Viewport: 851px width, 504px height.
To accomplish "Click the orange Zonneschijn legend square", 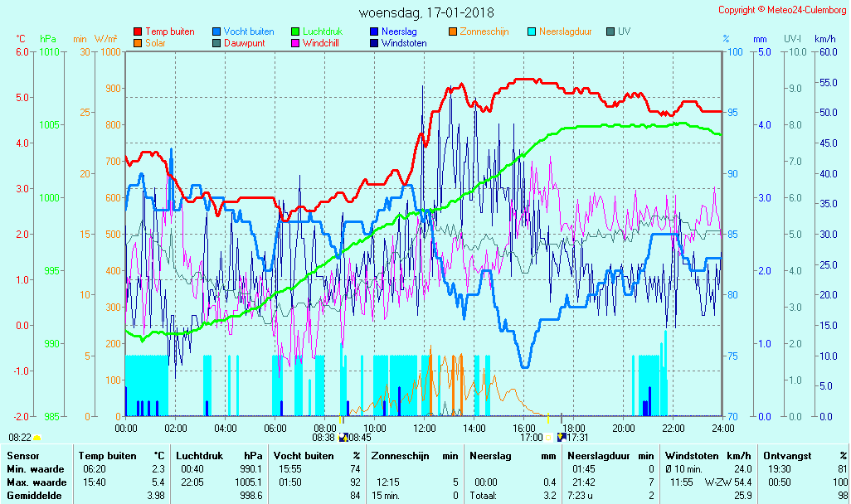I will pyautogui.click(x=453, y=31).
